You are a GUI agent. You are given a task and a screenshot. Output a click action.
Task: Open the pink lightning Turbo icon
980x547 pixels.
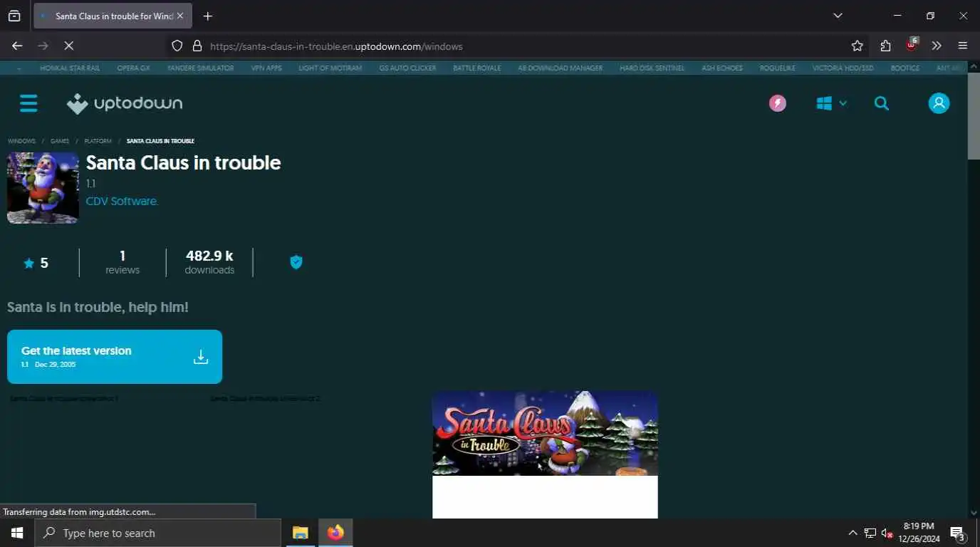pyautogui.click(x=778, y=103)
